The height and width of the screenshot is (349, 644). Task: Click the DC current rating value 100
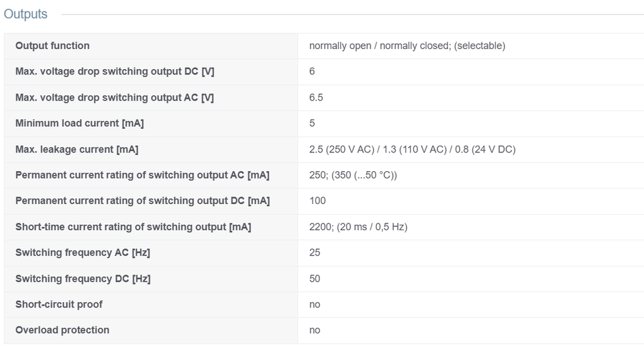pyautogui.click(x=317, y=201)
